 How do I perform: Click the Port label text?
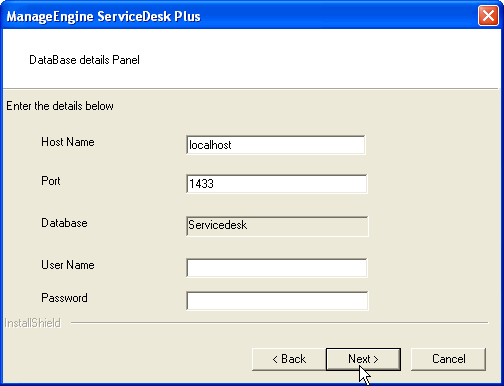(51, 181)
